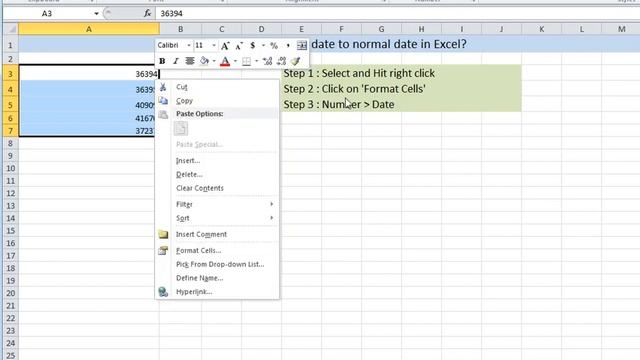Choose Format Cells... from context menu
Viewport: 640px width, 360px height.
pyautogui.click(x=217, y=250)
